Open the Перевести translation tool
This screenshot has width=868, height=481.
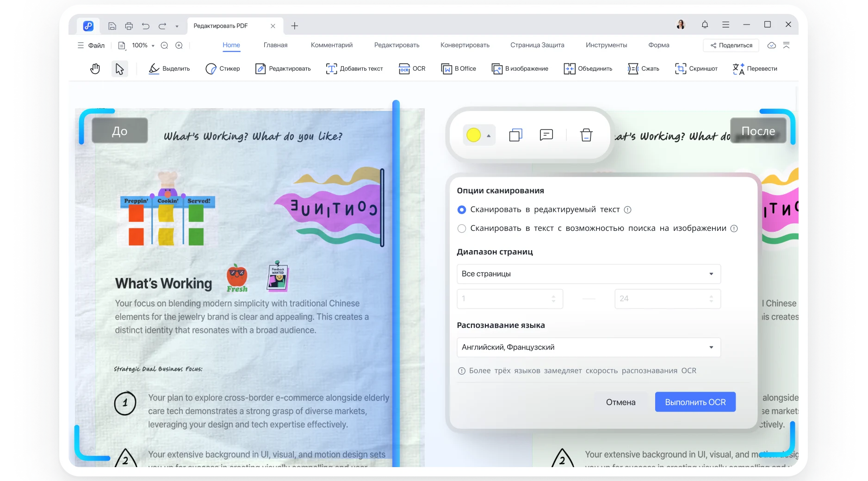click(755, 68)
